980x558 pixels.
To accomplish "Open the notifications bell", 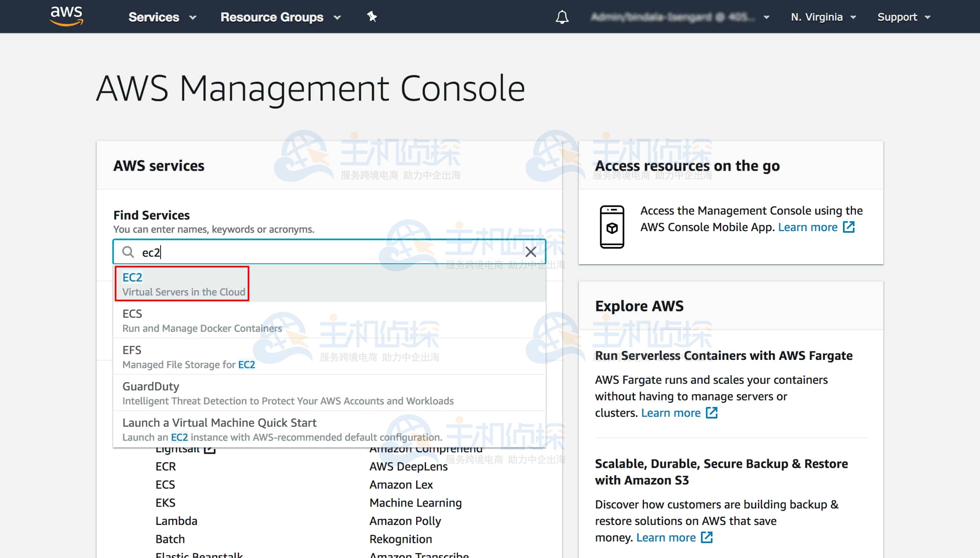I will pos(562,17).
